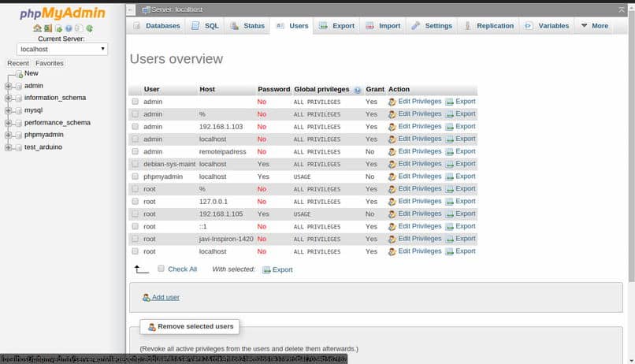Sort table by the User column header

click(151, 90)
